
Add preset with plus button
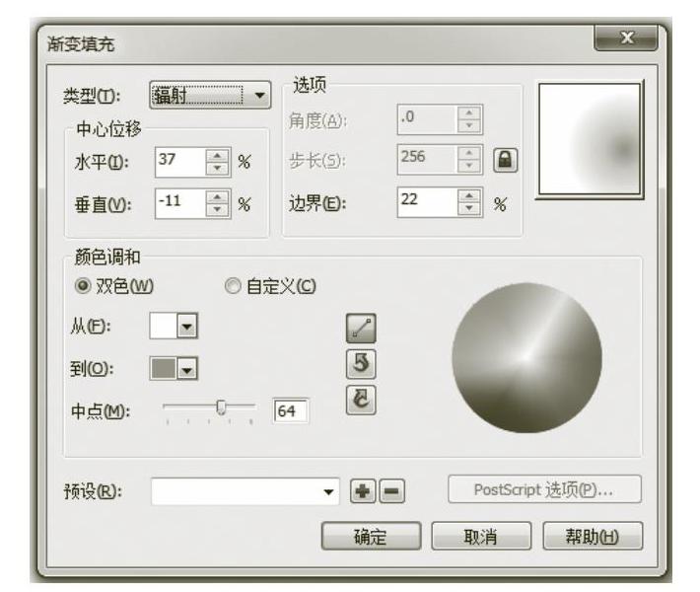(363, 491)
